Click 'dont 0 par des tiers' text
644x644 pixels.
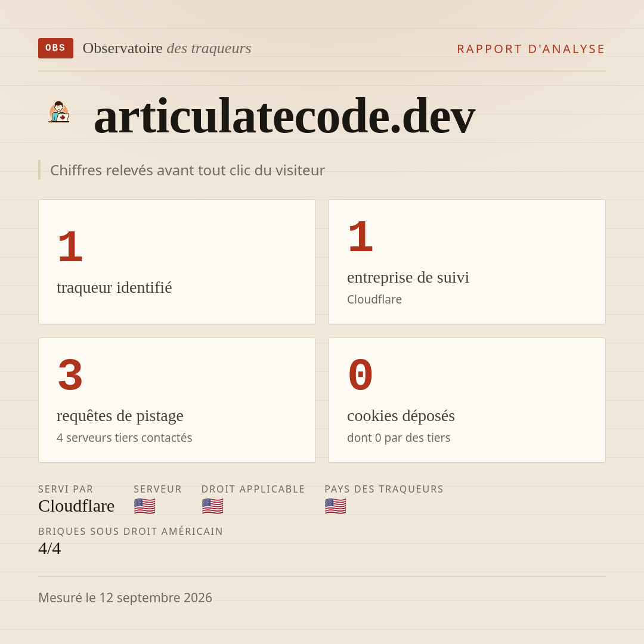click(399, 438)
